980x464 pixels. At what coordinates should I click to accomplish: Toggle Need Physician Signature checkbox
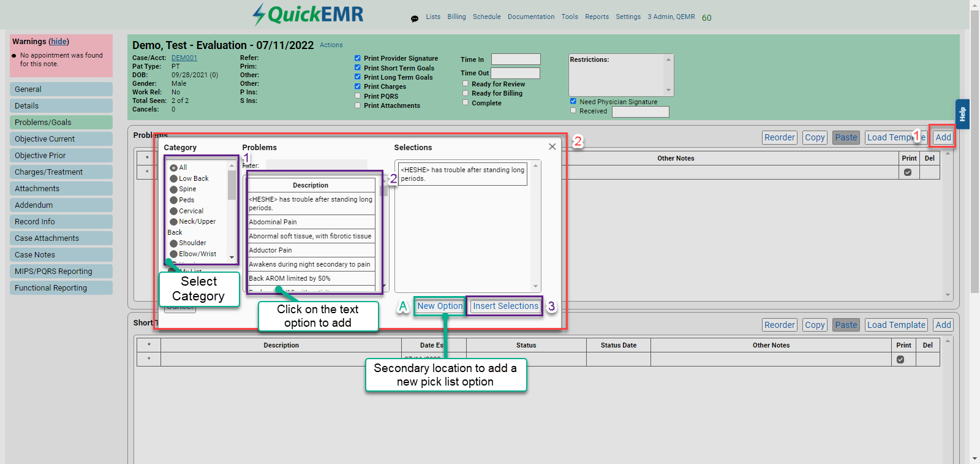coord(573,101)
